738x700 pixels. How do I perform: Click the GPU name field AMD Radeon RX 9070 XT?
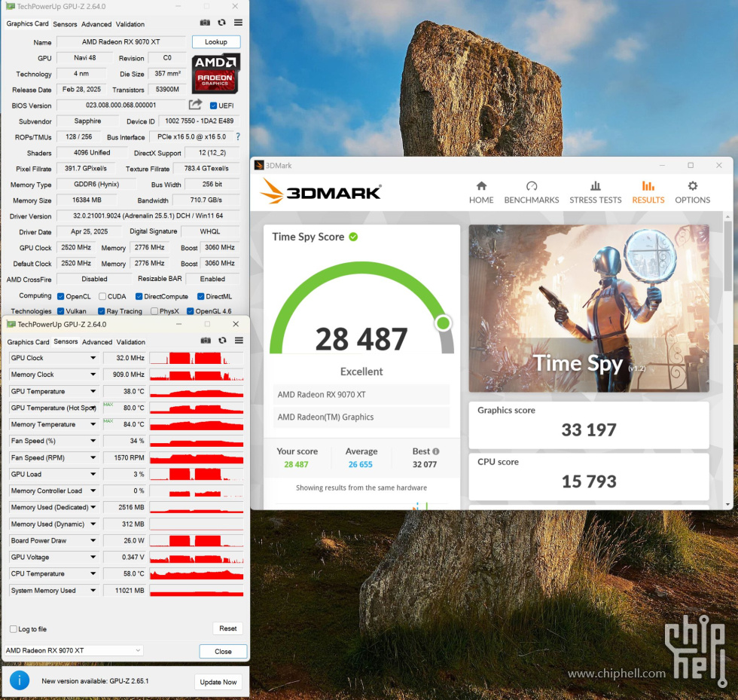tap(121, 42)
